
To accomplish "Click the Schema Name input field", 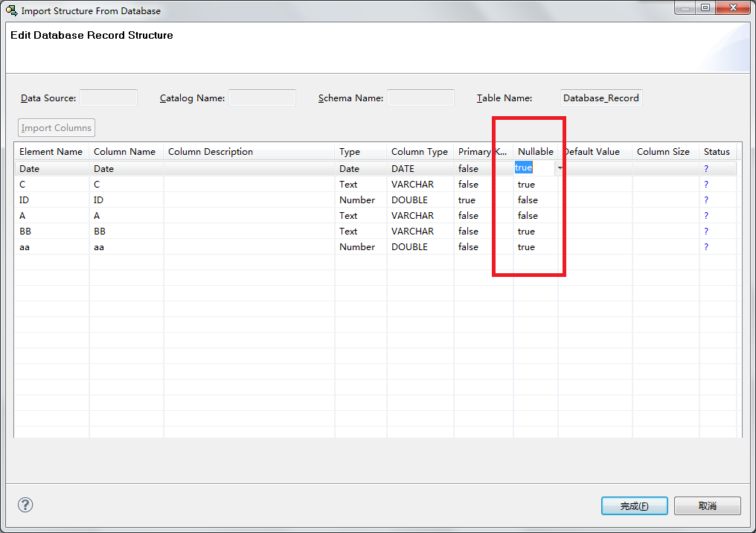I will [x=420, y=98].
